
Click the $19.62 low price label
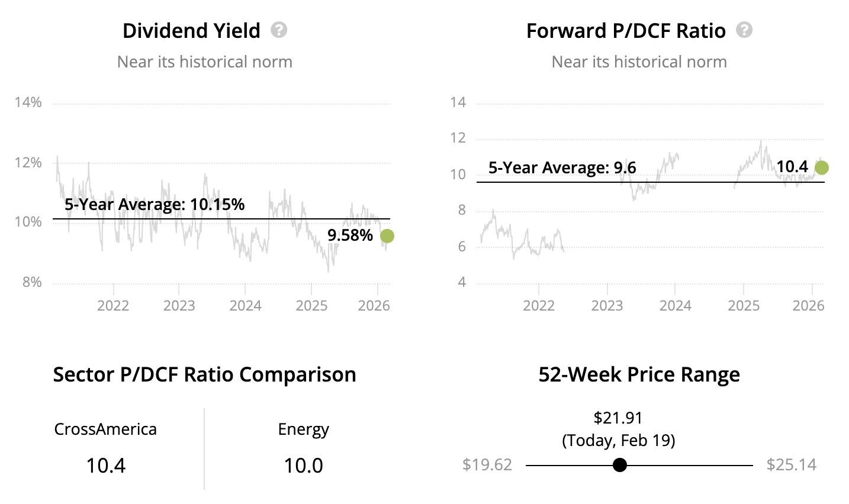click(x=487, y=465)
